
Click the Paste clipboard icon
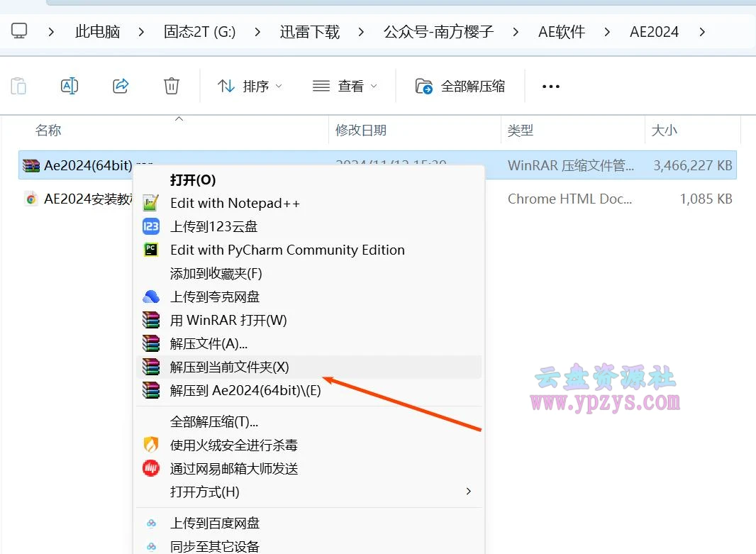pos(18,86)
